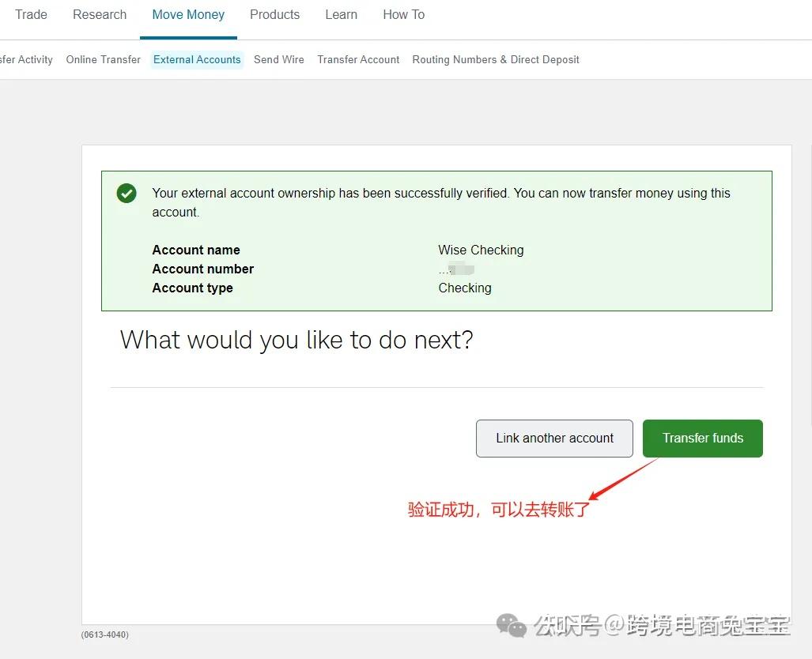
Task: Click the watermark chat icon at bottom
Action: 512,626
